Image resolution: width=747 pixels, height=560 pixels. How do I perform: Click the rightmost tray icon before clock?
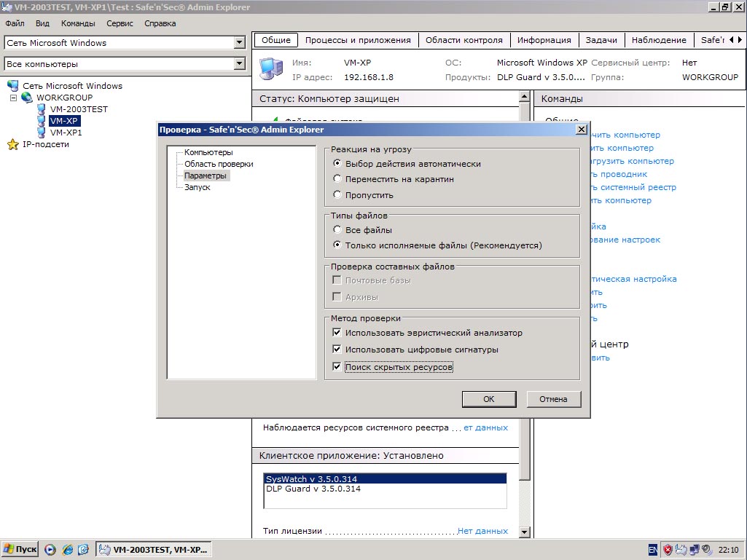click(706, 550)
